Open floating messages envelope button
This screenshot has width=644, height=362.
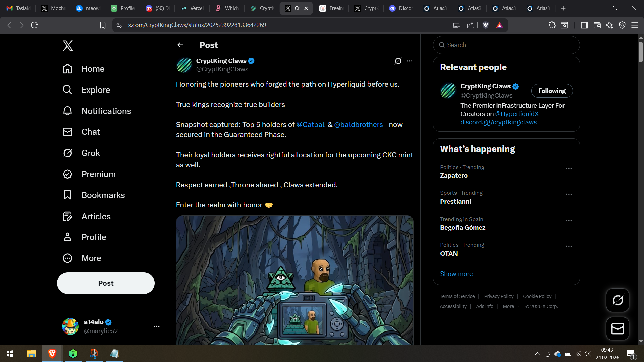618,328
